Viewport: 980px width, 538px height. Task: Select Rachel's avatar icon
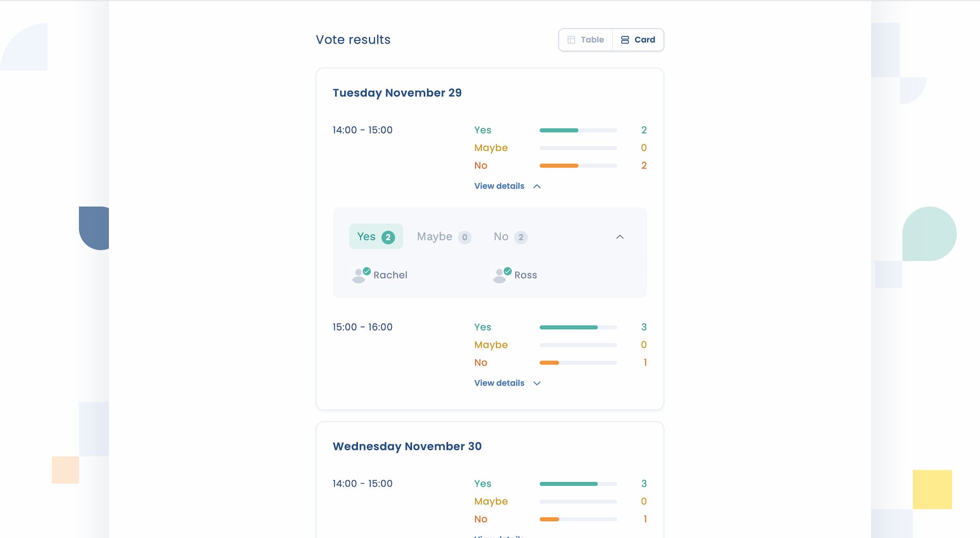(360, 275)
